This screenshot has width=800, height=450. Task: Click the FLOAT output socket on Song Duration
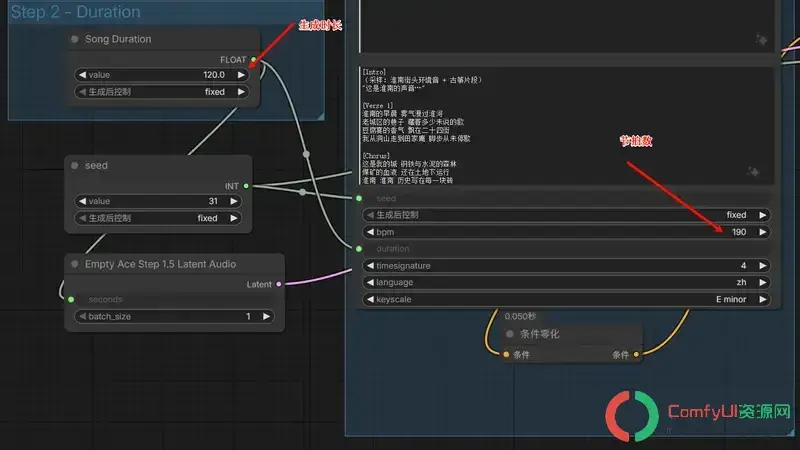254,60
